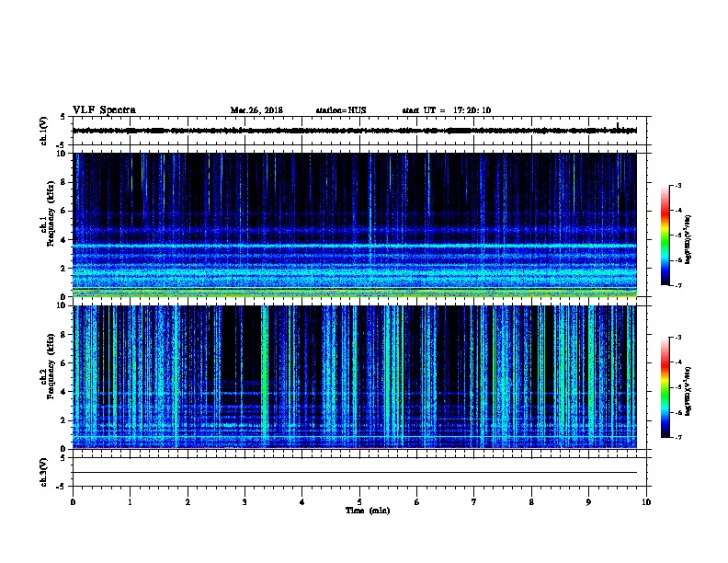Click the "8" kHz tick on ch.1 frequency axis
Screen dimensions: 728x563
65,182
